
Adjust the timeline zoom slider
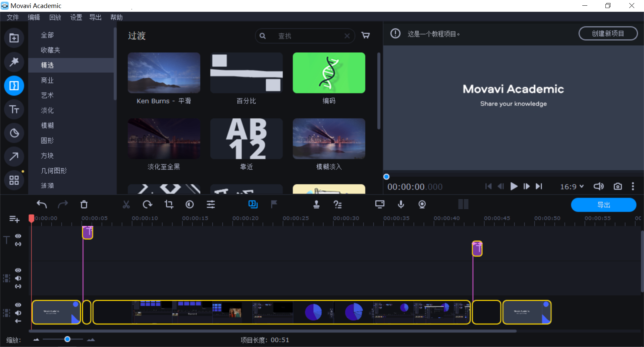pyautogui.click(x=67, y=339)
